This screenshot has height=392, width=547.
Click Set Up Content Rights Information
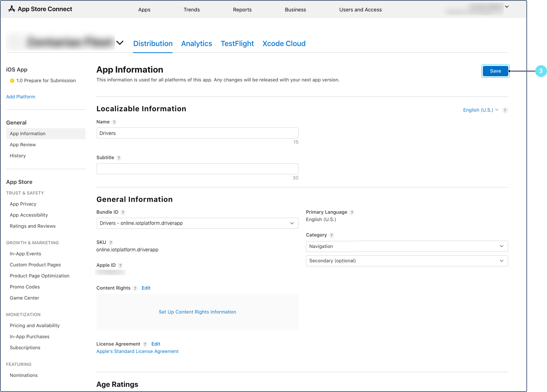point(198,312)
